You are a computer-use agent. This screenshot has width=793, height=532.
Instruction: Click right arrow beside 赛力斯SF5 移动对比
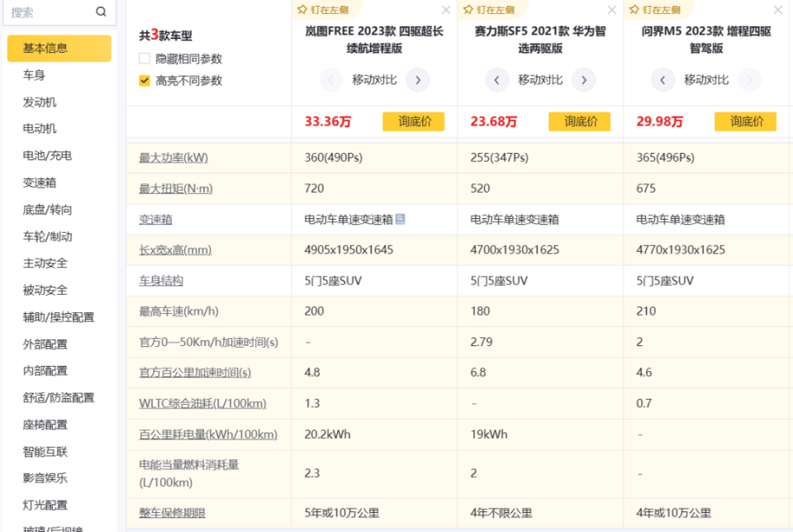pos(584,79)
